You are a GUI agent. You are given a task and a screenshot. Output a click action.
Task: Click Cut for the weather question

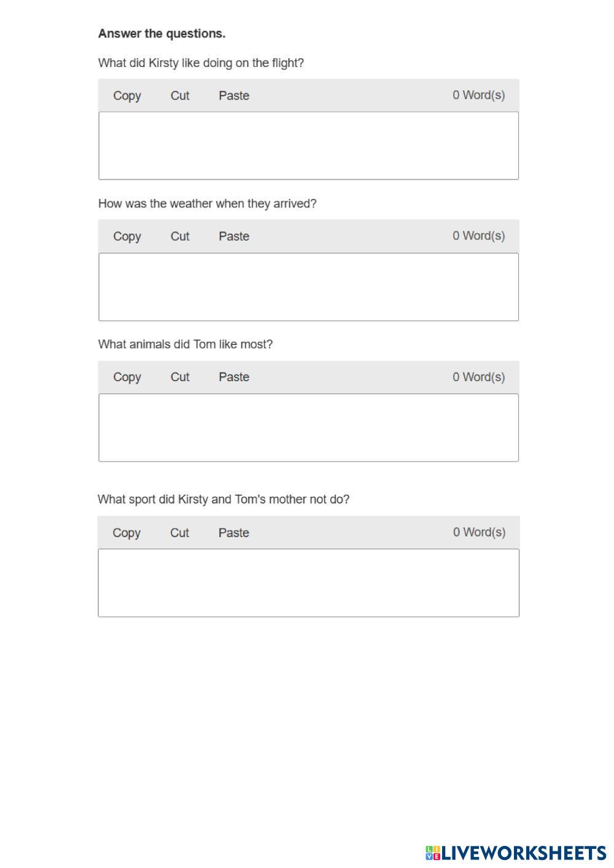[180, 236]
